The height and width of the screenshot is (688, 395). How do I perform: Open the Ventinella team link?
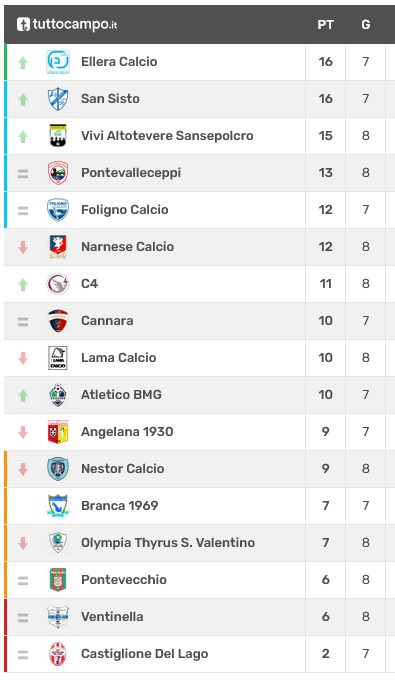[x=112, y=616]
